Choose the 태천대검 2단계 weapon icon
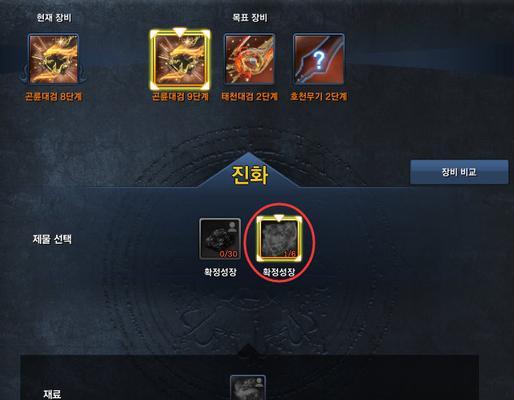 point(249,59)
